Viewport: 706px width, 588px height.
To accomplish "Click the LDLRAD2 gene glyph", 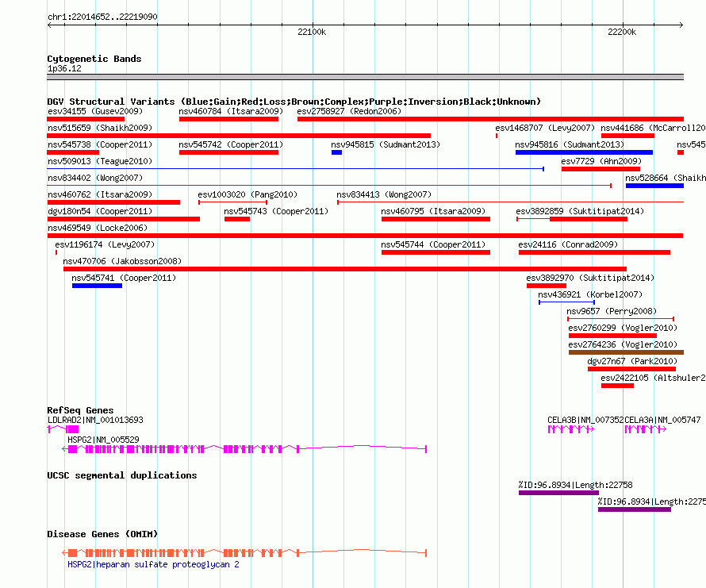I will 63,429.
